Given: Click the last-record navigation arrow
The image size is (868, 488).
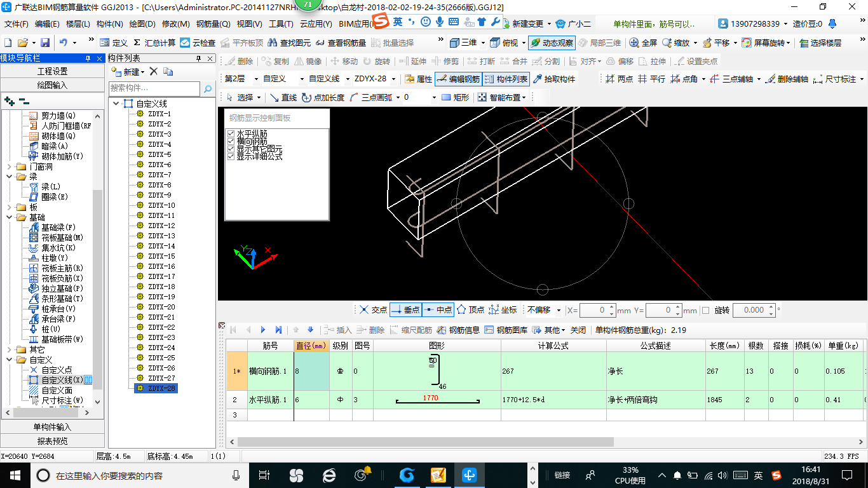Looking at the screenshot, I should (278, 330).
